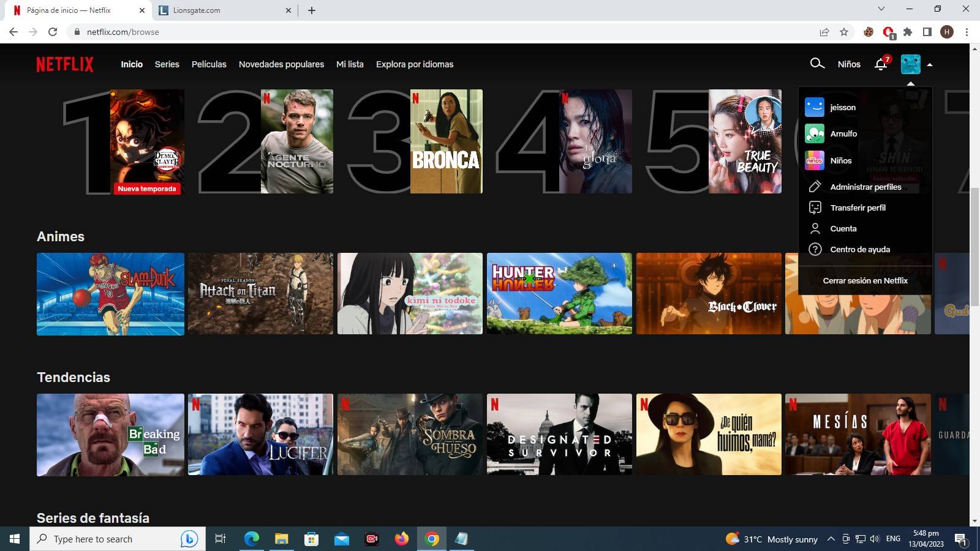Screen dimensions: 980x551
Task: Open Explora por idiomas
Action: [x=415, y=64]
